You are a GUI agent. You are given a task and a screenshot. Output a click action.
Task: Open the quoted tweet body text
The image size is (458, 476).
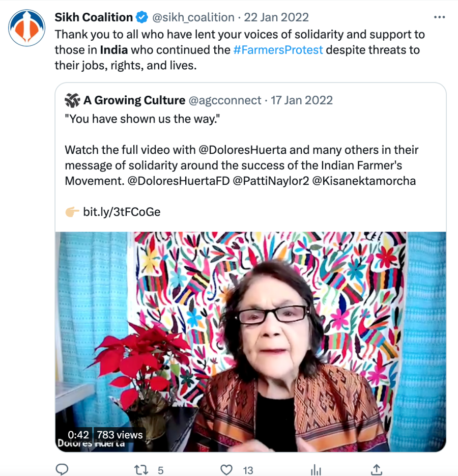[x=239, y=165]
